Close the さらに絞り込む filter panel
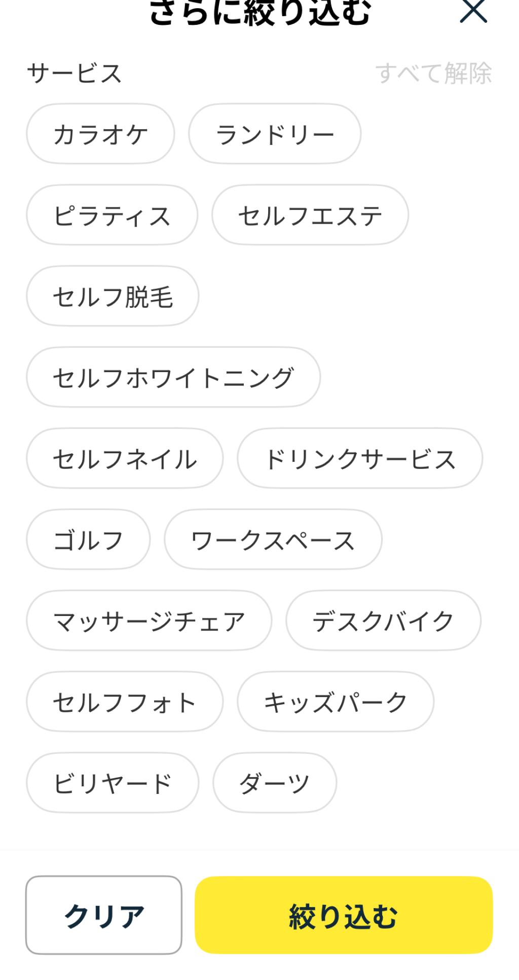Screen dimensions: 519x980 (x=473, y=11)
